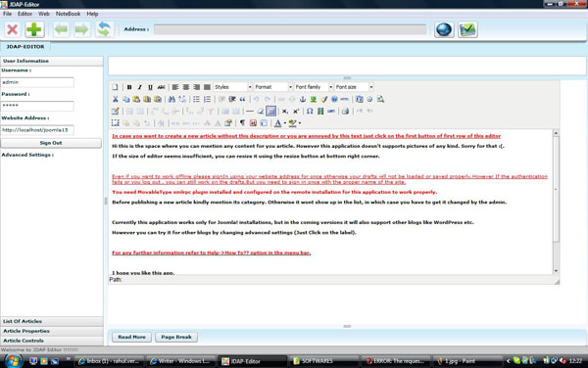This screenshot has width=588, height=368.
Task: Click the Print icon in editor toolbar
Action: (x=345, y=112)
